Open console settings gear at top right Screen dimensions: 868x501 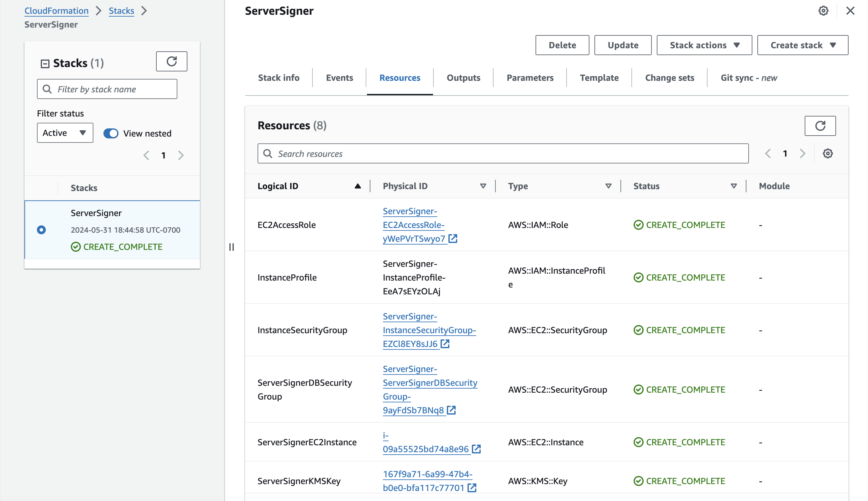[x=823, y=11]
